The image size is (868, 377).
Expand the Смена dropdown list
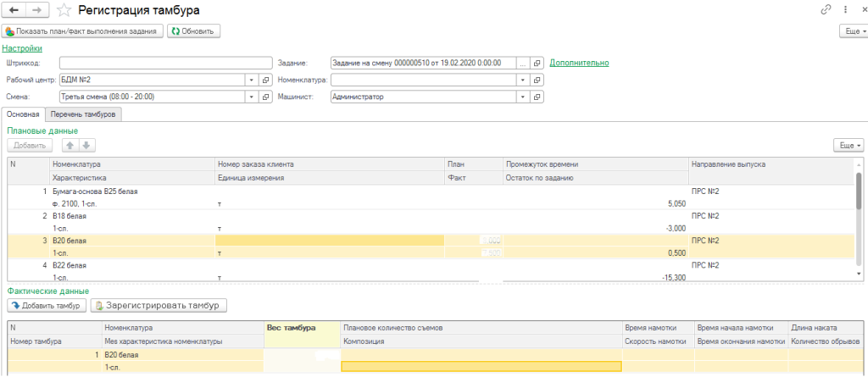(x=252, y=97)
